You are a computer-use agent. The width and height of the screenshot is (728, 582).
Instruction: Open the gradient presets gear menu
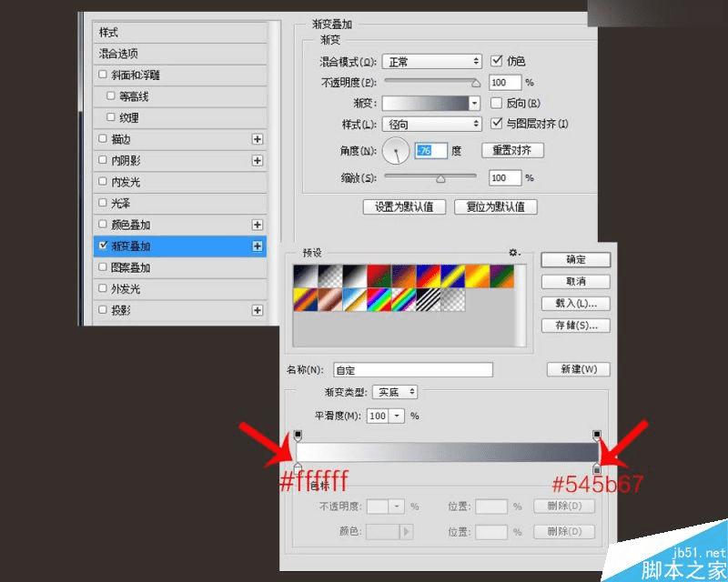pos(514,253)
